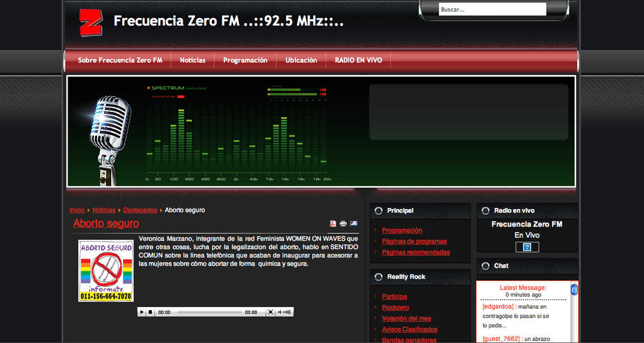Viewport: 644px width, 343px height.
Task: Follow the Rockzero link under Reality Rock
Action: click(396, 307)
